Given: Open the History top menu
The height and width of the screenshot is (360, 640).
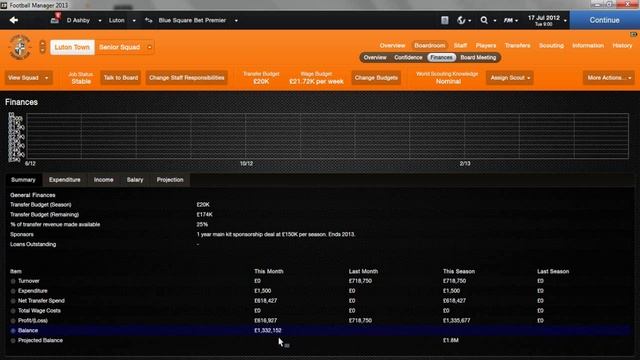Looking at the screenshot, I should [x=622, y=45].
